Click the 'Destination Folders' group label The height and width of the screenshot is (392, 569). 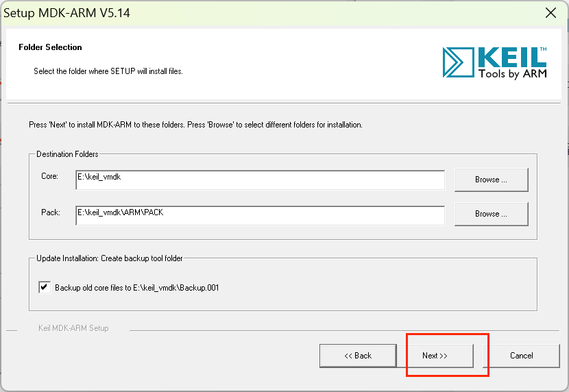tap(67, 154)
